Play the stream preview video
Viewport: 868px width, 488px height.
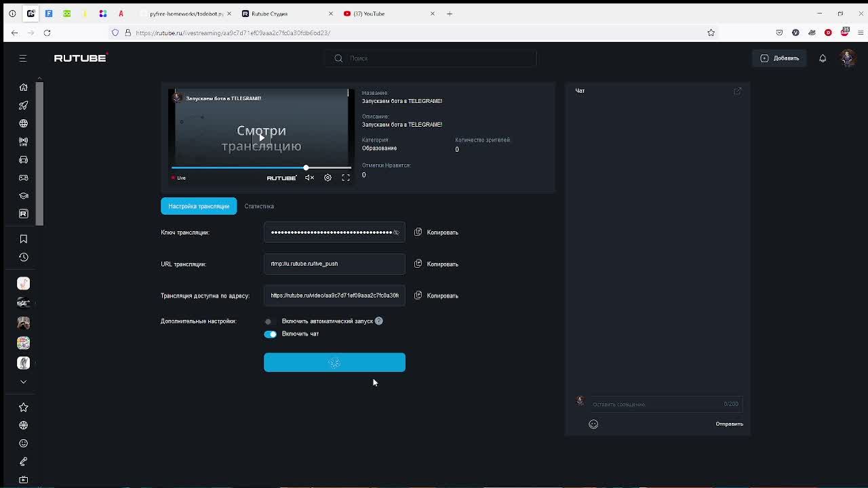coord(261,138)
